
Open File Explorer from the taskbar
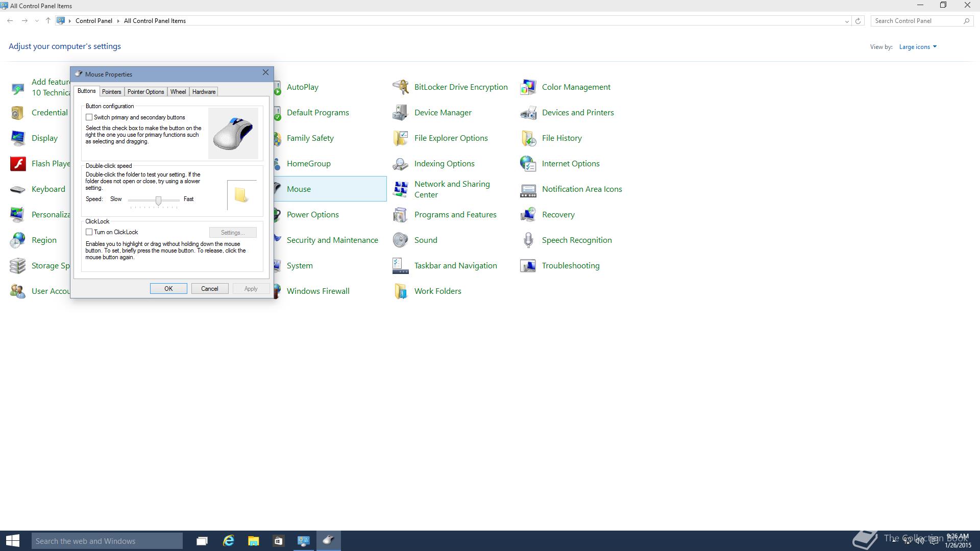(x=253, y=541)
